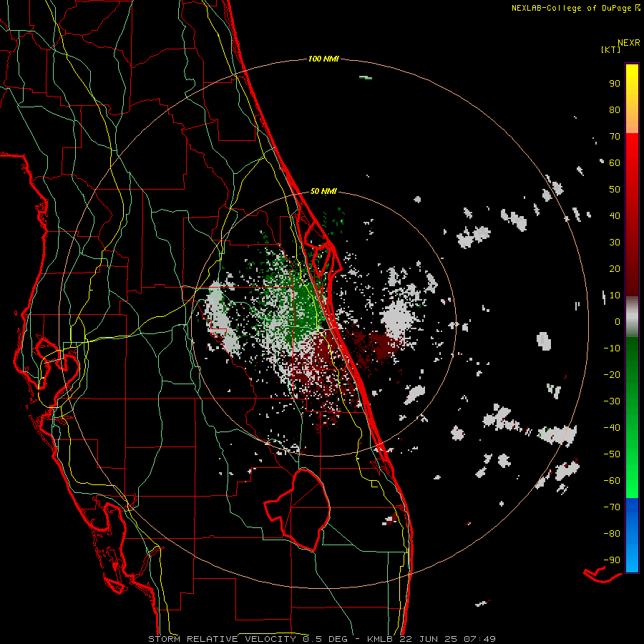Pick the gray zero-velocity segment of color bar
The height and width of the screenshot is (644, 644).
[x=632, y=317]
